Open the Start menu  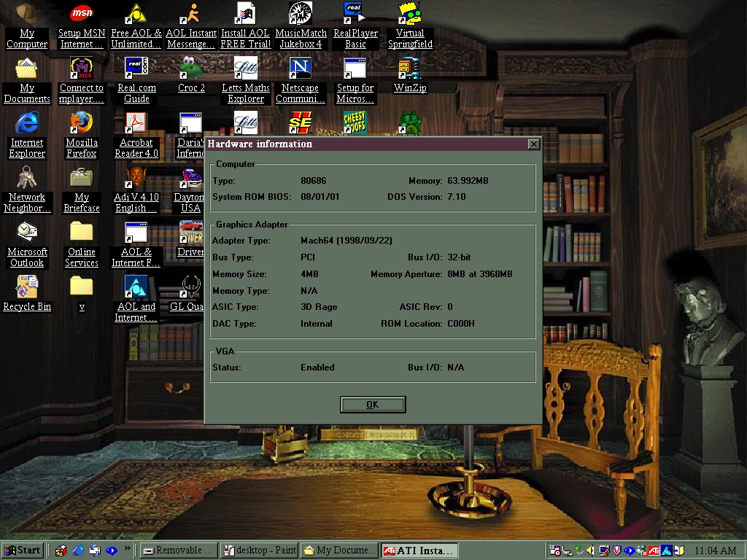pos(23,551)
